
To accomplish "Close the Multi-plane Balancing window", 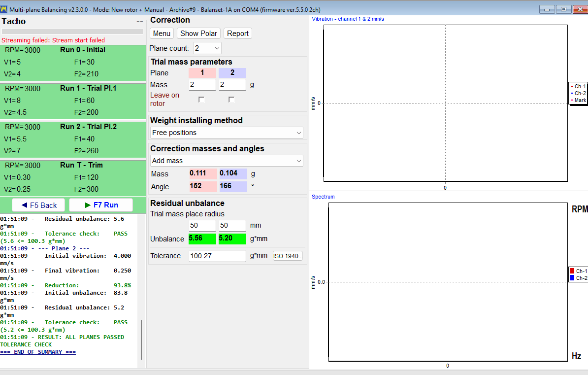I will [581, 9].
